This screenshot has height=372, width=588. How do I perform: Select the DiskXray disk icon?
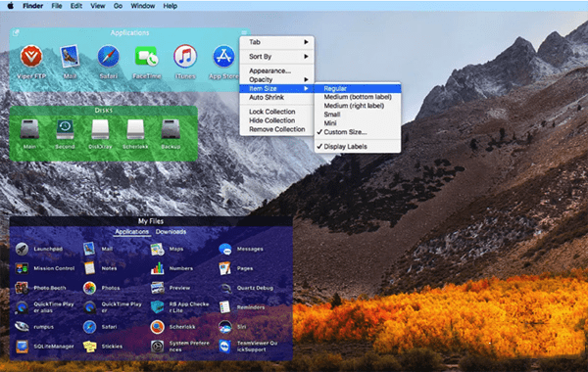point(100,129)
